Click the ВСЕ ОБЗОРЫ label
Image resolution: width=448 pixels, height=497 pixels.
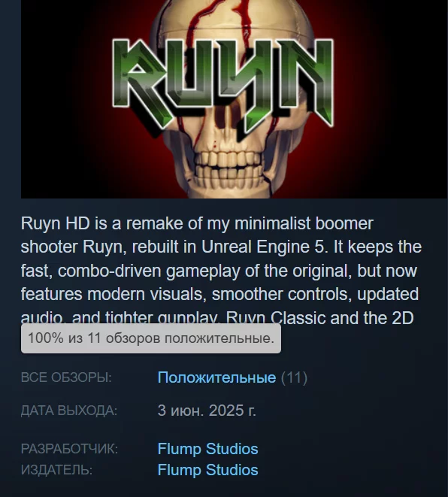[x=66, y=377]
